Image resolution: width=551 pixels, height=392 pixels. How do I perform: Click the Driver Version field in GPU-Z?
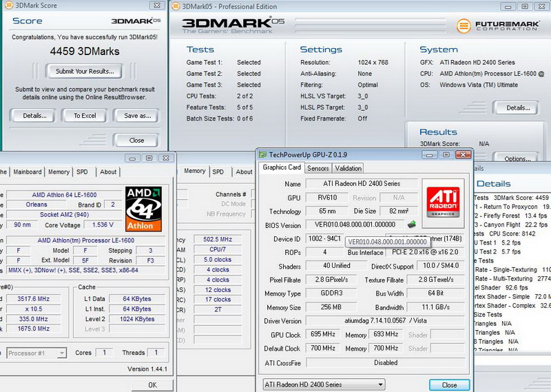(x=386, y=320)
